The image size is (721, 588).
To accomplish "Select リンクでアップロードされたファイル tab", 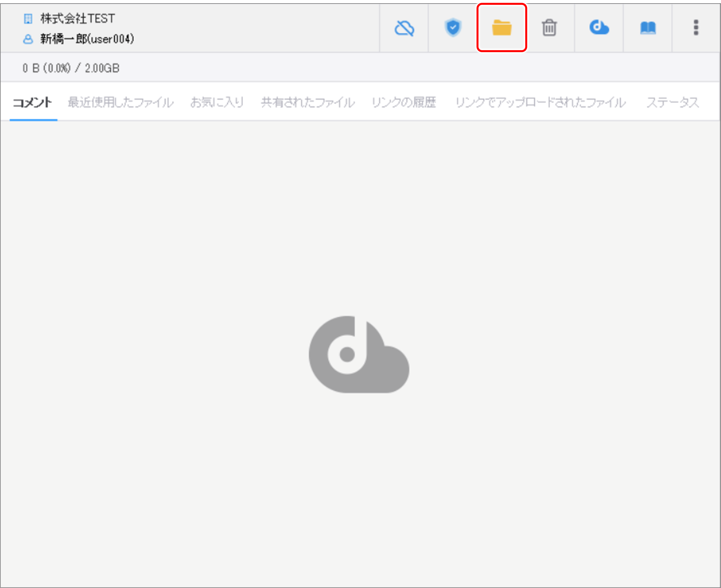I will [x=541, y=102].
